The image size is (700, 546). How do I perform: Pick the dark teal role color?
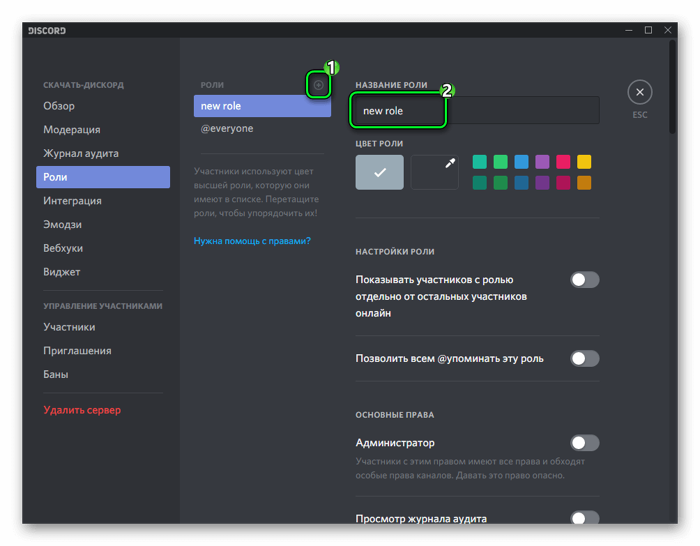(479, 183)
